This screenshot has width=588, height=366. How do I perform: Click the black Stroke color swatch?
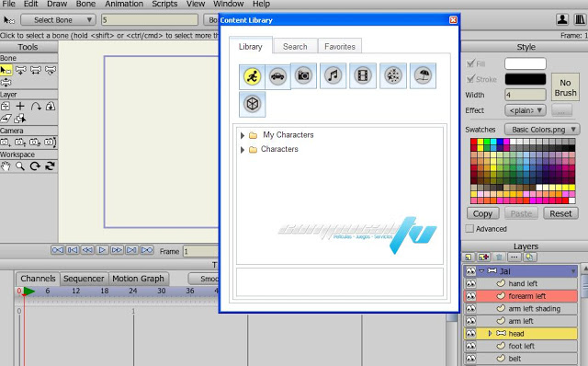click(525, 79)
